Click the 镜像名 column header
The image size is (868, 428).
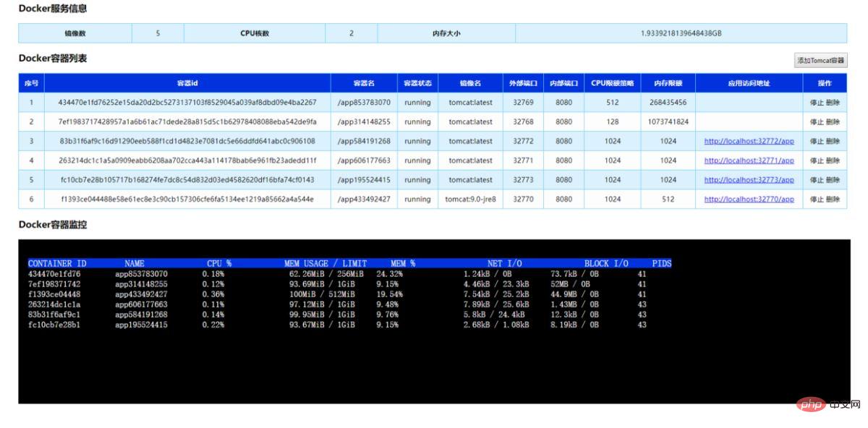point(471,83)
